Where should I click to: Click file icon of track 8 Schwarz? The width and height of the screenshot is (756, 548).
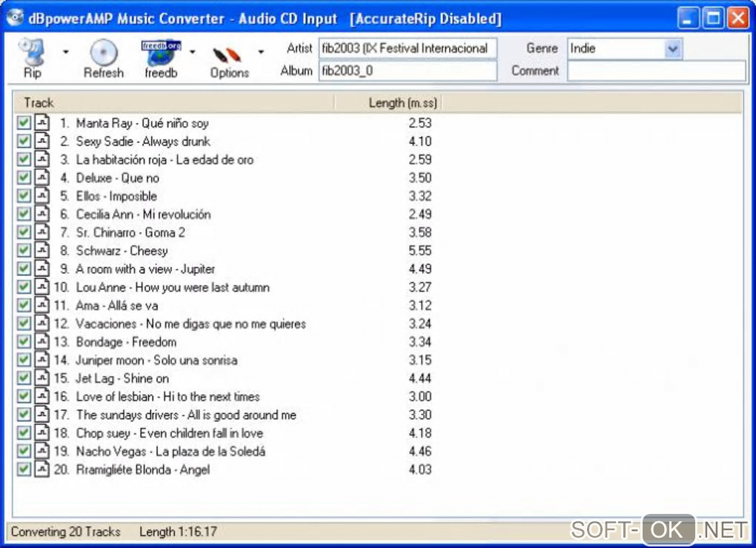tap(42, 250)
